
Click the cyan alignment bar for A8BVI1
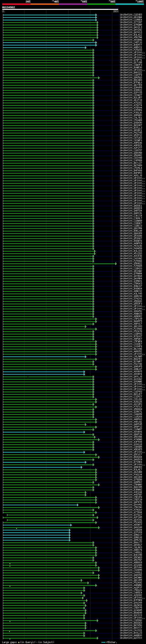click(x=44, y=48)
